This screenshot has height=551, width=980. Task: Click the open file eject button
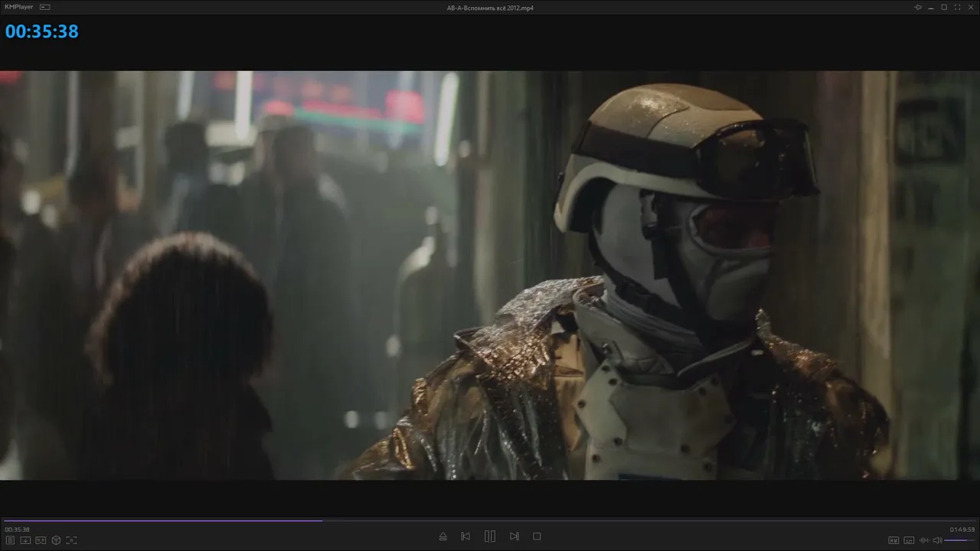pos(443,536)
